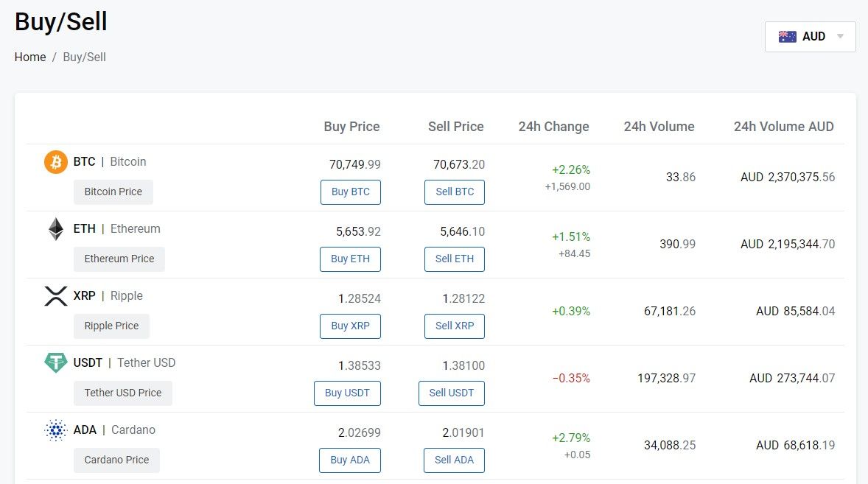Click the 24h Volume AUD column header

[784, 127]
